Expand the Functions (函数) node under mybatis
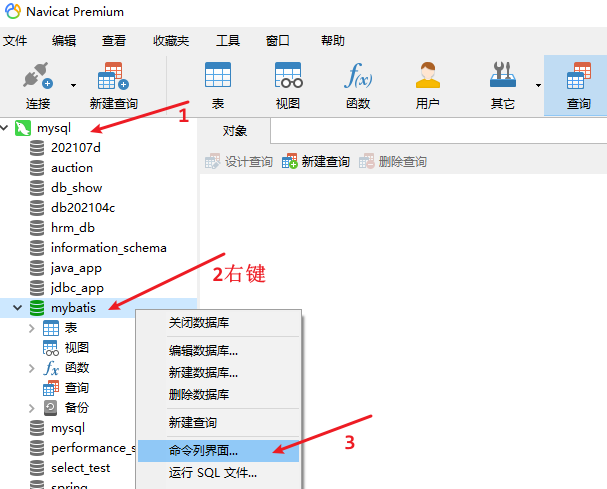Screen dimensions: 607x489 (x=32, y=368)
